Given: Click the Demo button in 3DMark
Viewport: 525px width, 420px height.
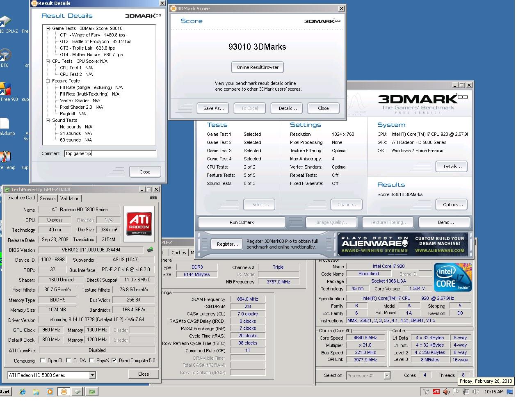Looking at the screenshot, I should (x=445, y=222).
